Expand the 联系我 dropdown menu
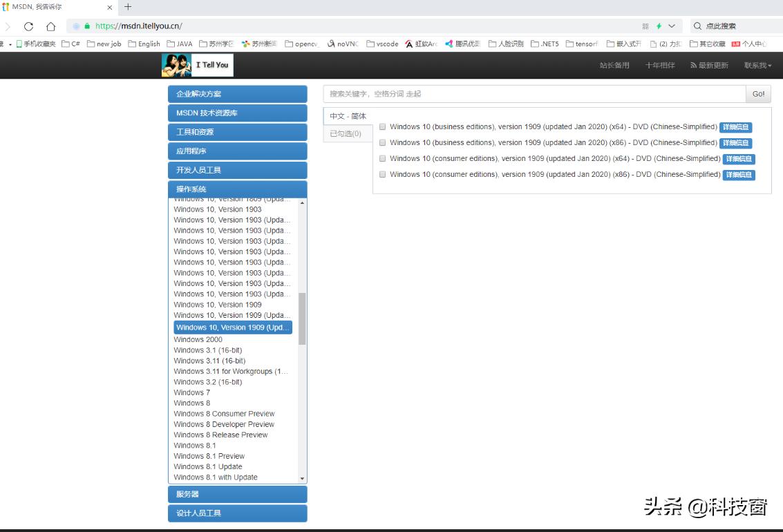This screenshot has height=532, width=783. (757, 66)
